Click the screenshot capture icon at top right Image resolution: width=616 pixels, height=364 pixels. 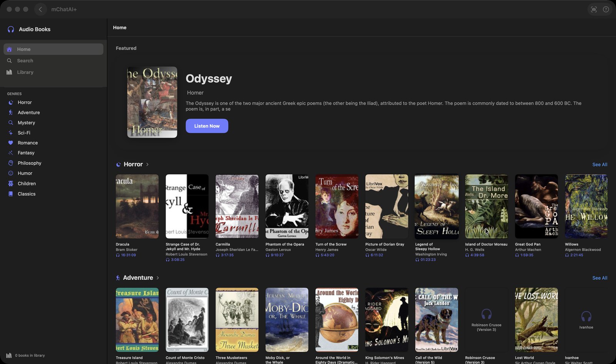click(594, 9)
